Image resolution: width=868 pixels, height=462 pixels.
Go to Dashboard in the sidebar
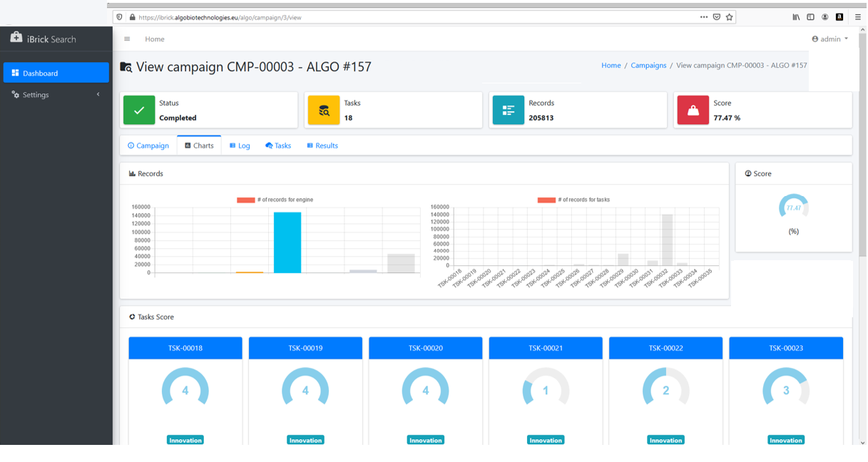coord(56,73)
